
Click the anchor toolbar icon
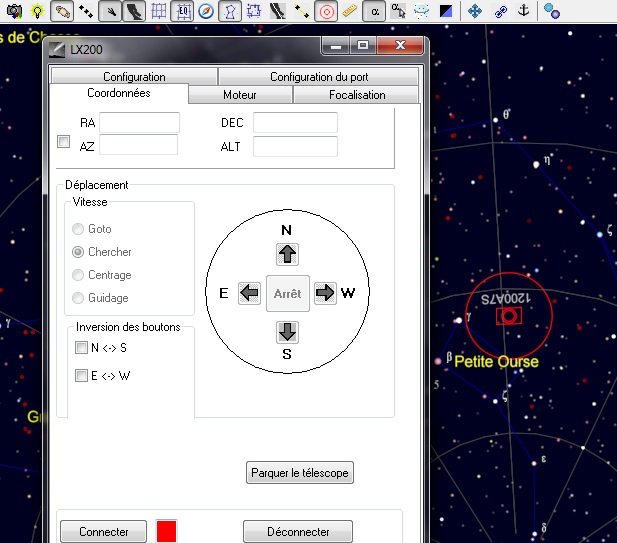tap(523, 11)
